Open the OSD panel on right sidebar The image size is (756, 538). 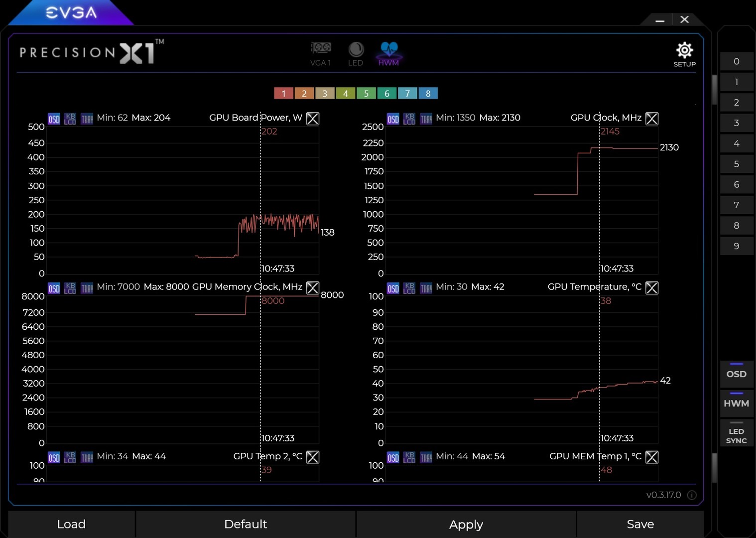click(737, 374)
